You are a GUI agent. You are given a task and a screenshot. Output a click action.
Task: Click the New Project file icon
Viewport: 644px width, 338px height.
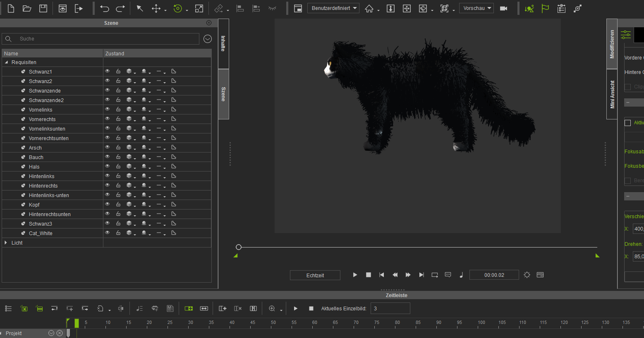click(x=11, y=8)
